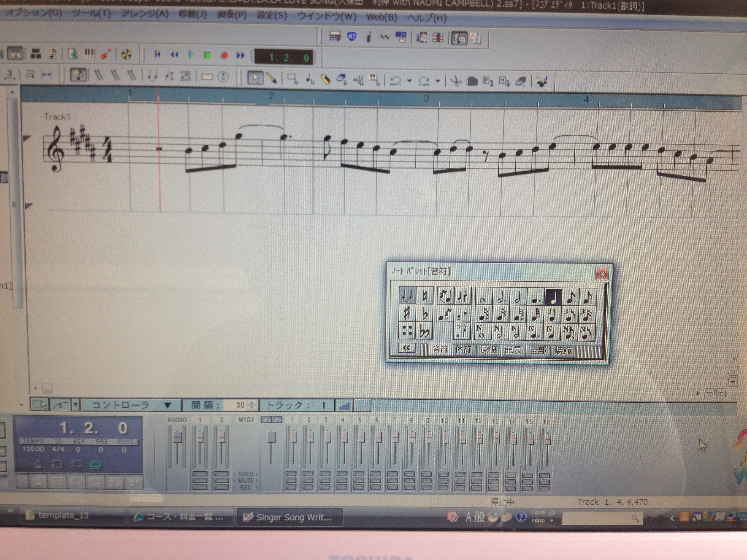Collapse the note palette with « button
The height and width of the screenshot is (560, 747).
pos(407,348)
